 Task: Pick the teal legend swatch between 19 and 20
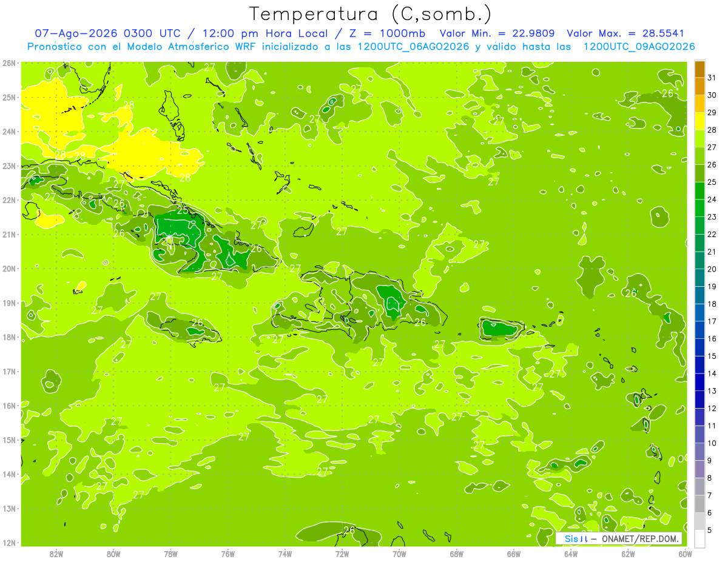[699, 278]
